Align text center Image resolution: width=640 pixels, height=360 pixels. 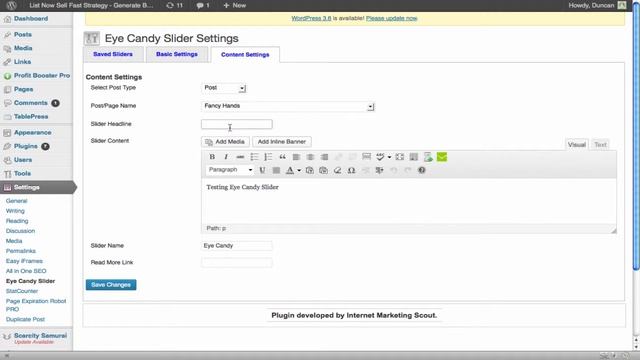point(310,157)
